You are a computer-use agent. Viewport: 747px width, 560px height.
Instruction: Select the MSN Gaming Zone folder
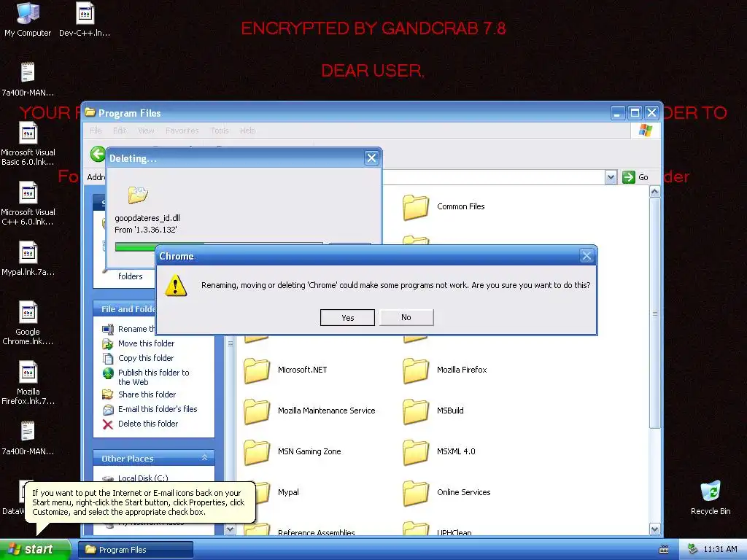(292, 452)
